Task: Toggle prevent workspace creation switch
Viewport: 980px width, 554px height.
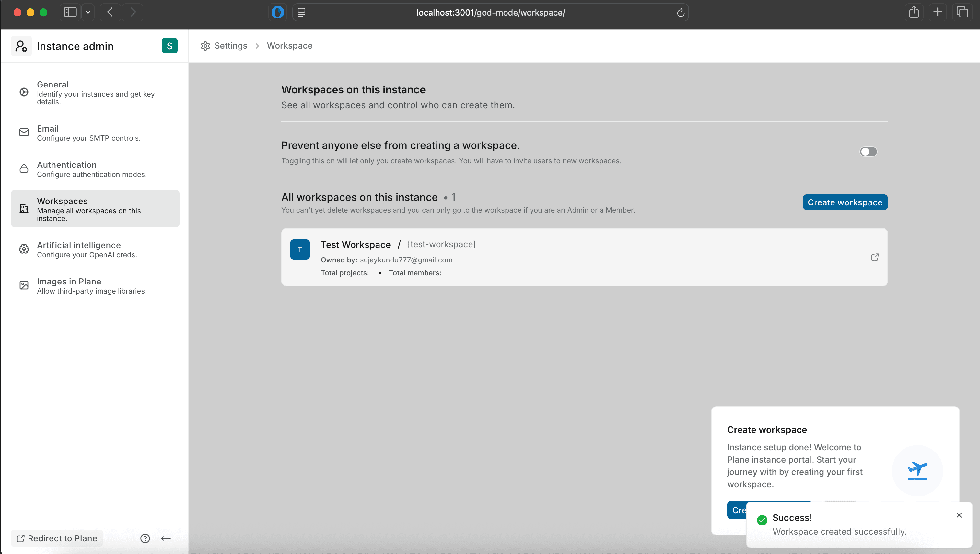Action: (869, 152)
